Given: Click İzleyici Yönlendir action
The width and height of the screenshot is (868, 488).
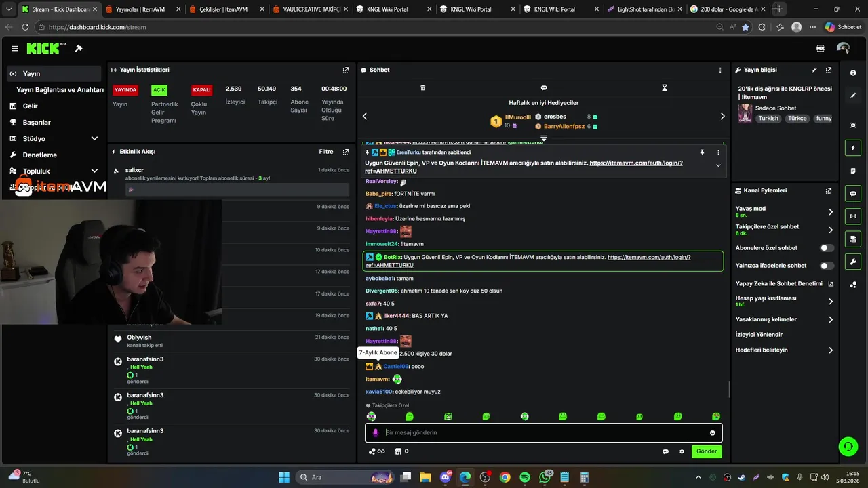Looking at the screenshot, I should pyautogui.click(x=759, y=335).
